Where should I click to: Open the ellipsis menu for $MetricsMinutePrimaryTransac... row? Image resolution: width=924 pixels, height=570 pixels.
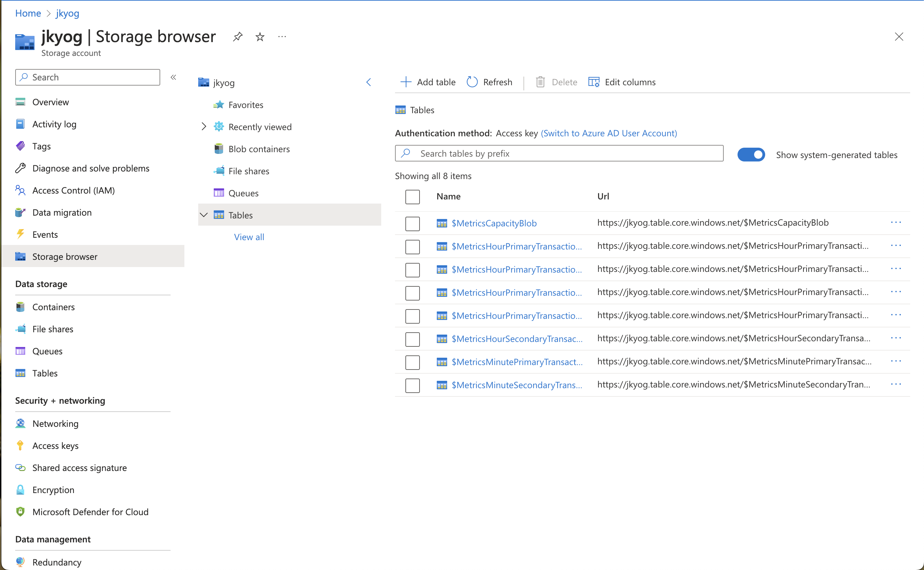click(896, 361)
